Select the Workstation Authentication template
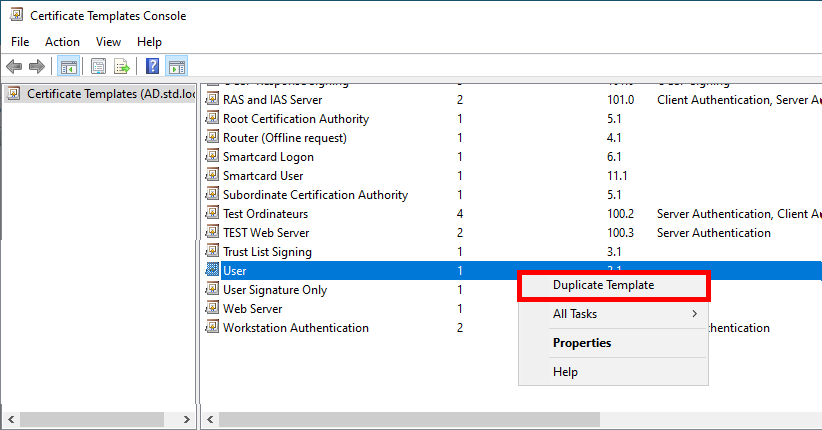Viewport: 822px width, 430px height. (296, 328)
